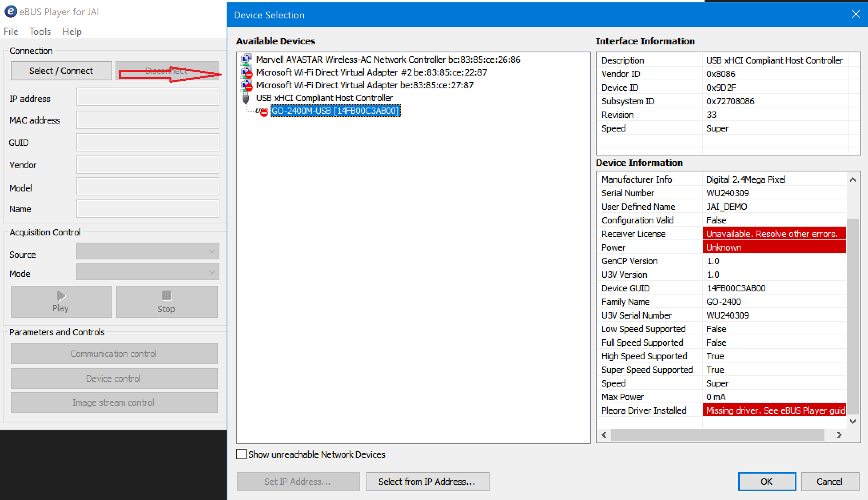The height and width of the screenshot is (500, 868).
Task: Toggle Show unreachable Network Devices checkbox
Action: pos(241,454)
